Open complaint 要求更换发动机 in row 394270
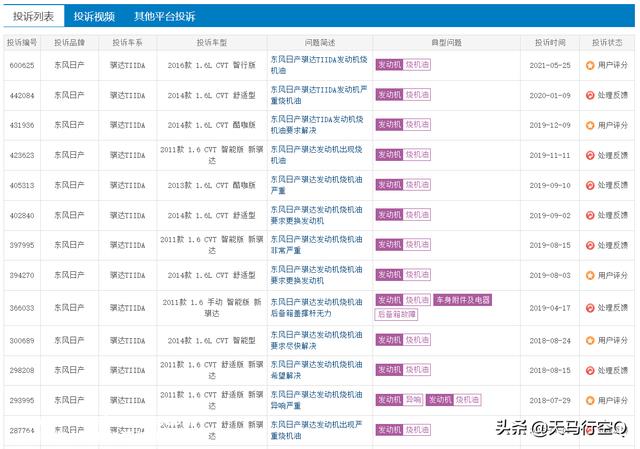The width and height of the screenshot is (640, 449). pyautogui.click(x=316, y=275)
